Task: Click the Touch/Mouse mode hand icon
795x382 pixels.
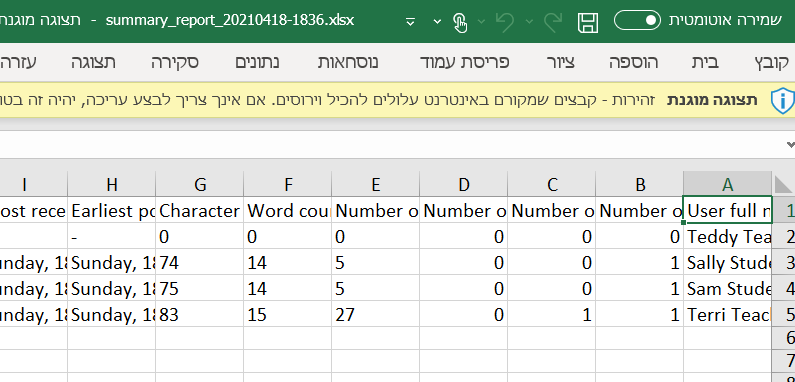Action: click(460, 22)
